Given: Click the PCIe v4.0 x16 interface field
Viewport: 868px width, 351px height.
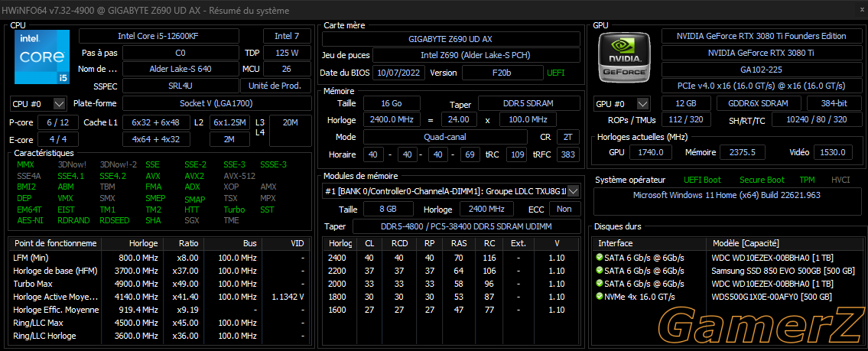Looking at the screenshot, I should coord(761,86).
